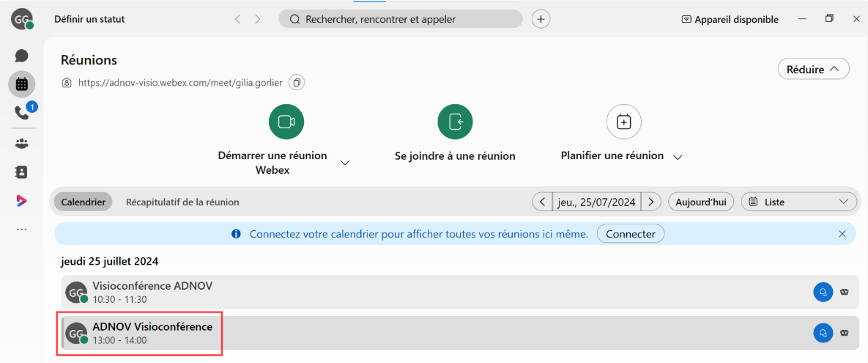868x363 pixels.
Task: Show more sidebar options with the ellipsis
Action: pos(21,229)
